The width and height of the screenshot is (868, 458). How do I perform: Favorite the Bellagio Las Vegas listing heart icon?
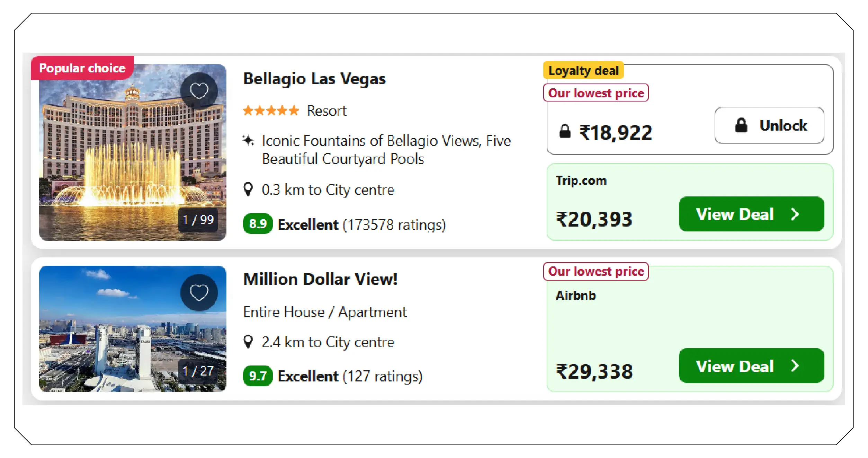pos(199,89)
